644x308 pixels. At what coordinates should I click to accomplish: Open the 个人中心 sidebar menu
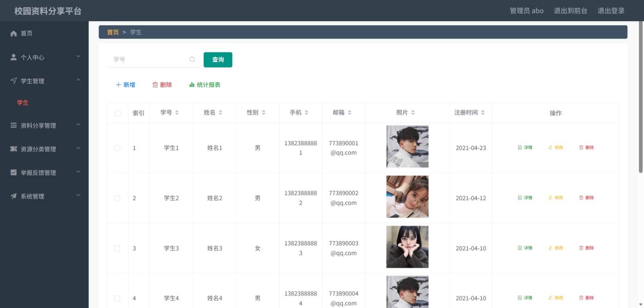coord(44,57)
